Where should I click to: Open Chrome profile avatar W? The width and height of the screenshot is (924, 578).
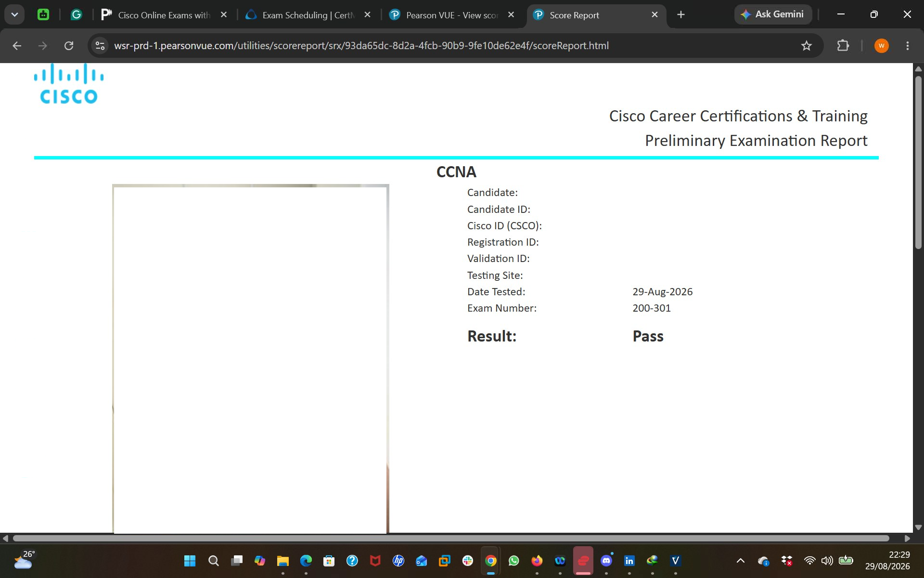click(x=881, y=46)
